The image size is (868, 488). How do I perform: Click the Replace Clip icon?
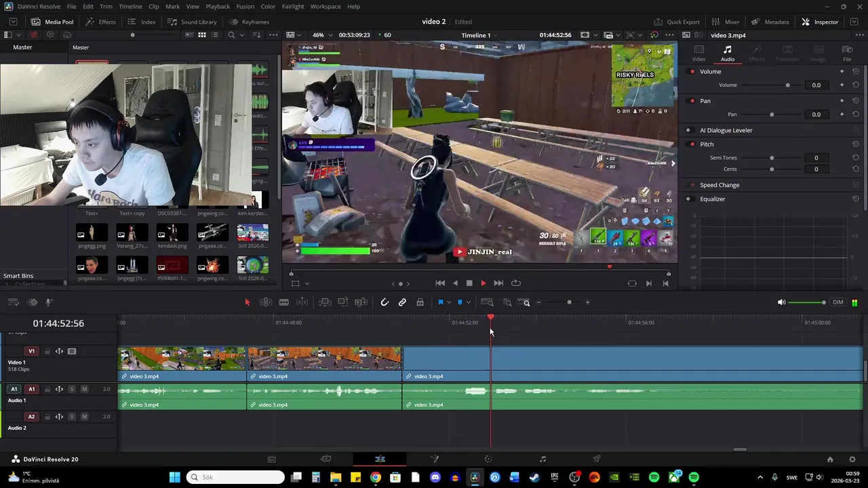coord(361,302)
